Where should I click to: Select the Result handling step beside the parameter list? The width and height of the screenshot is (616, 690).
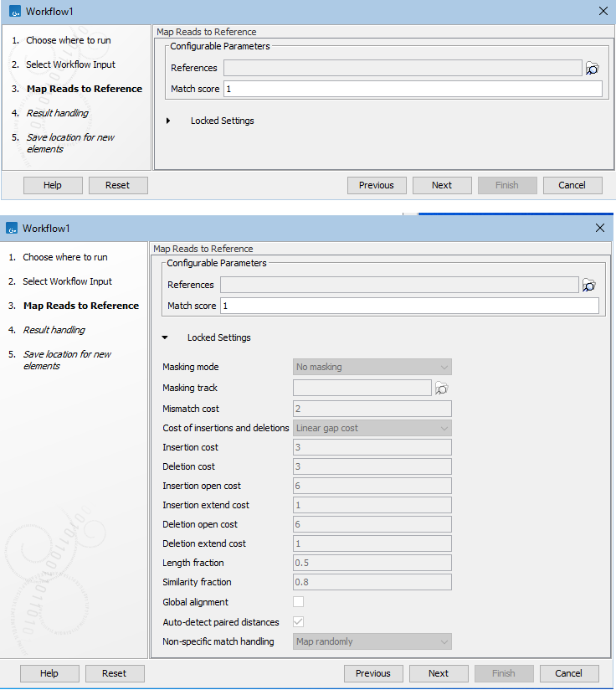click(54, 330)
